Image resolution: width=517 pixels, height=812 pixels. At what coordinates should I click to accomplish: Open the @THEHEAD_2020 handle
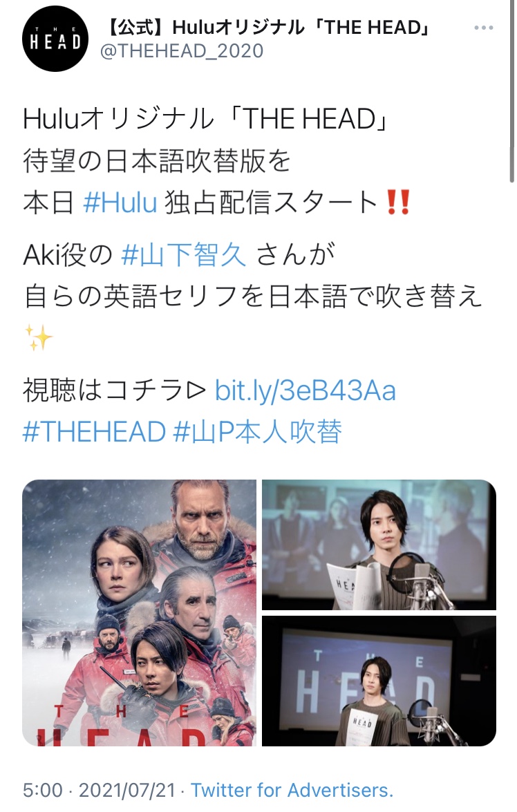182,51
